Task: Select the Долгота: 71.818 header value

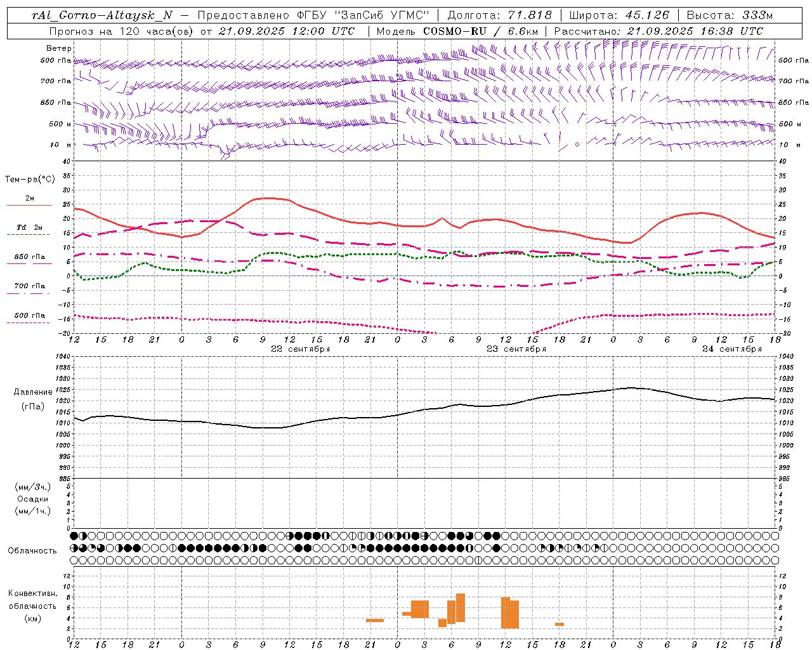Action: (x=499, y=16)
